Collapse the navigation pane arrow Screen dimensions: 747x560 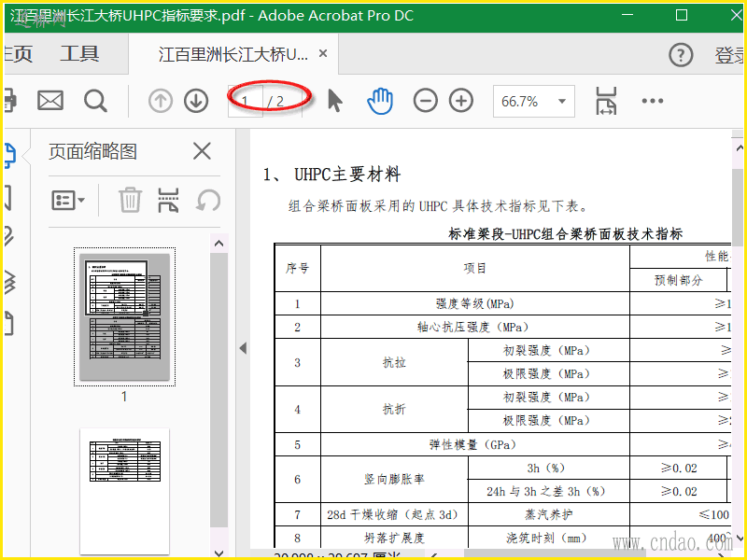pyautogui.click(x=243, y=348)
